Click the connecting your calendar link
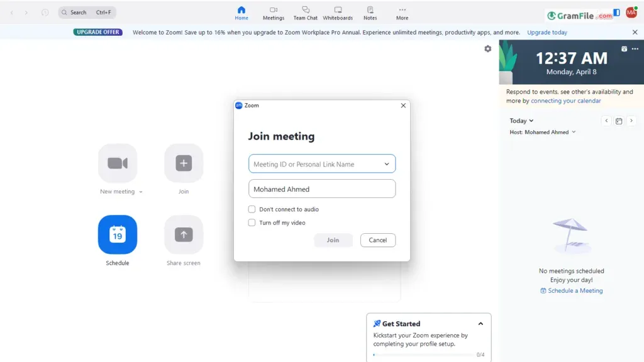The image size is (644, 362). point(565,101)
